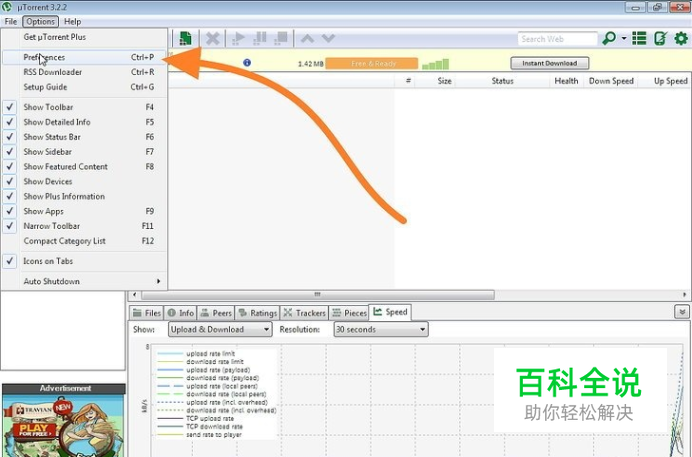Open the Ratings tab

pos(257,313)
